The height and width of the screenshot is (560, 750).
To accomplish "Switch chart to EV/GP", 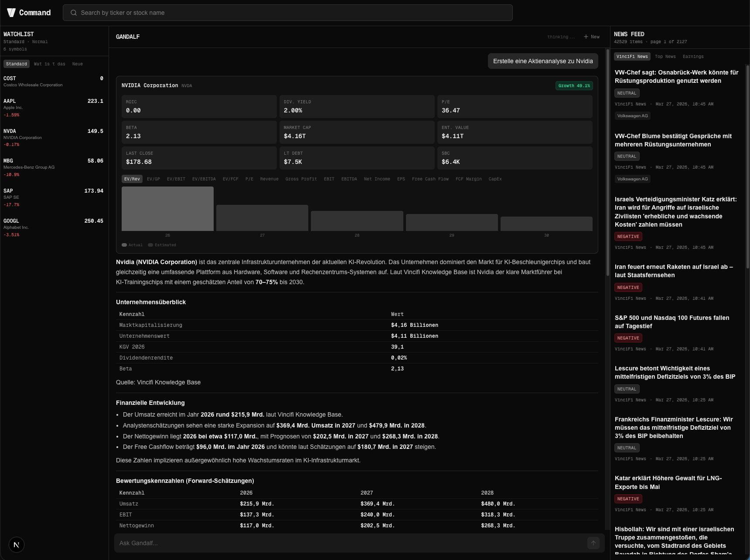I will pos(153,179).
